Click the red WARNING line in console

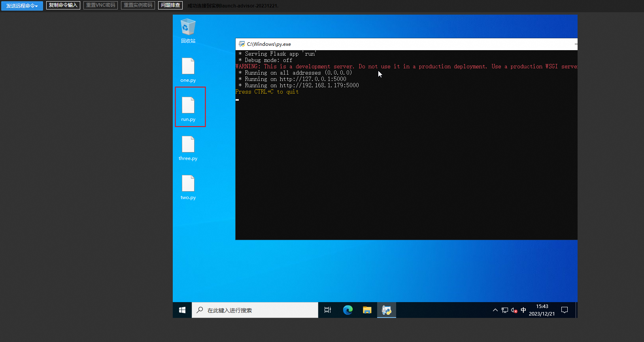(406, 66)
